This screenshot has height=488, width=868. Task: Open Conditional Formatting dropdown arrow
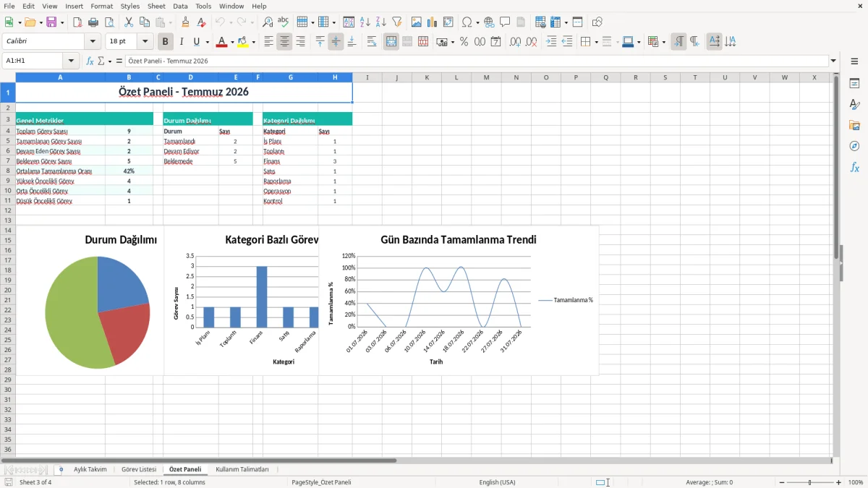point(663,42)
